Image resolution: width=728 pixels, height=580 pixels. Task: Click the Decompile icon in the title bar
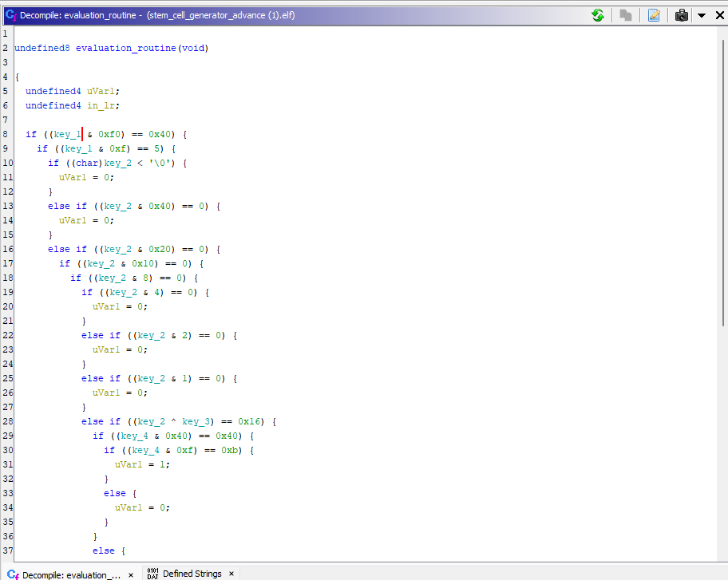[x=11, y=15]
